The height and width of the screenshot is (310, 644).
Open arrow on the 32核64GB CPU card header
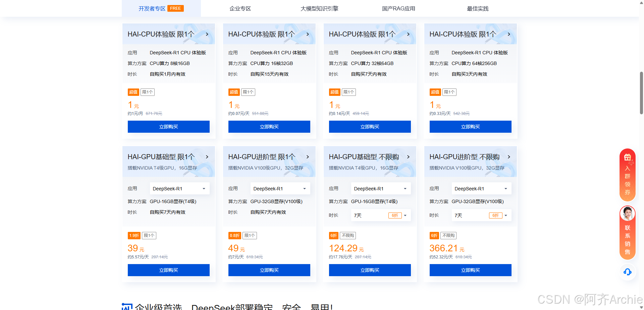408,34
